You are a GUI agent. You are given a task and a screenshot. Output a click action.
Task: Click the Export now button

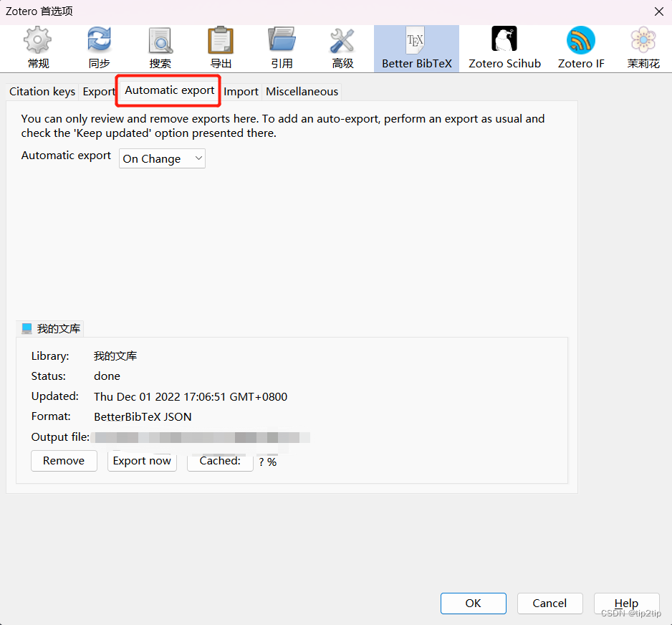(x=142, y=461)
